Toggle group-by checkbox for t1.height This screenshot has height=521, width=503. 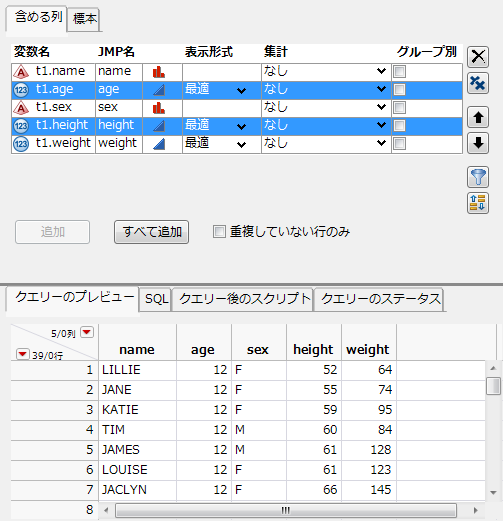click(399, 125)
